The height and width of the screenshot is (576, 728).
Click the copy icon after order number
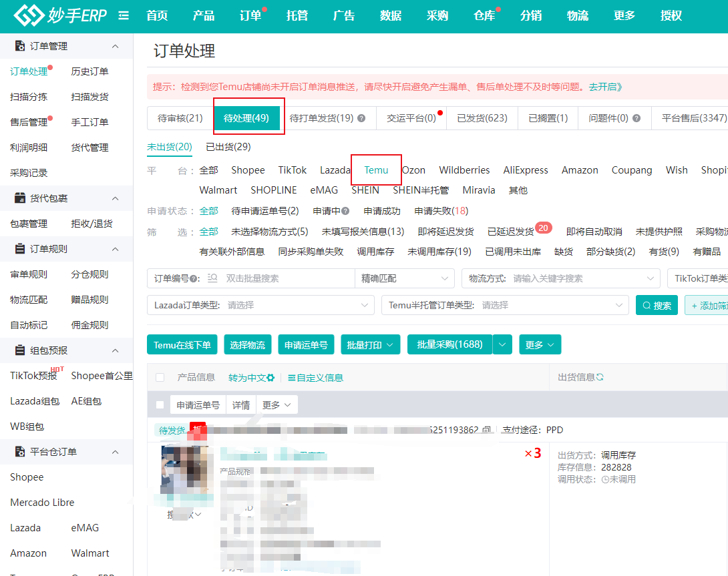[x=486, y=430]
